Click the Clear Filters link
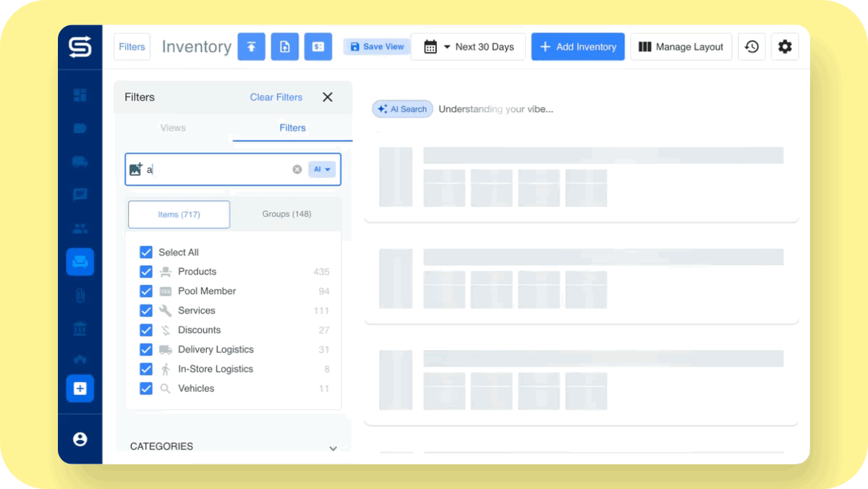 276,97
